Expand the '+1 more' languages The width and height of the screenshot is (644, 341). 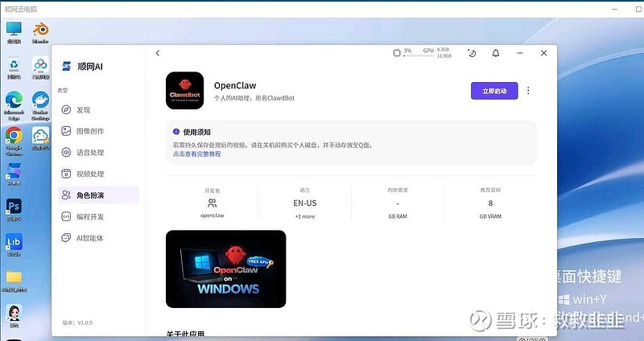click(305, 216)
